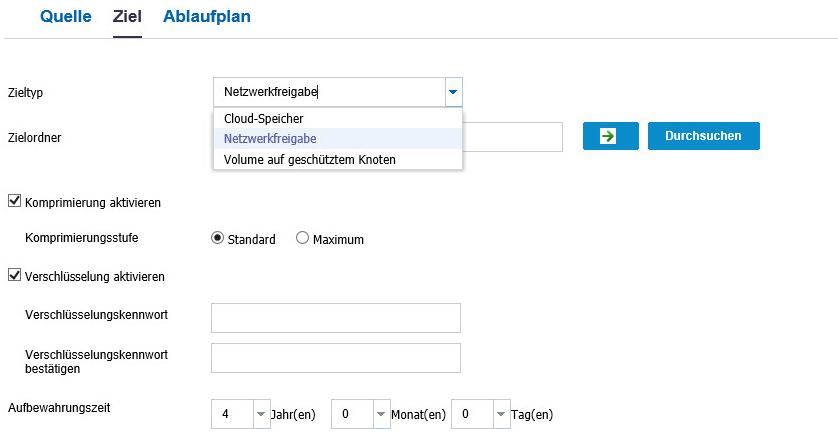Screen dimensions: 838x445
Task: Click the green arrow go button
Action: 610,136
